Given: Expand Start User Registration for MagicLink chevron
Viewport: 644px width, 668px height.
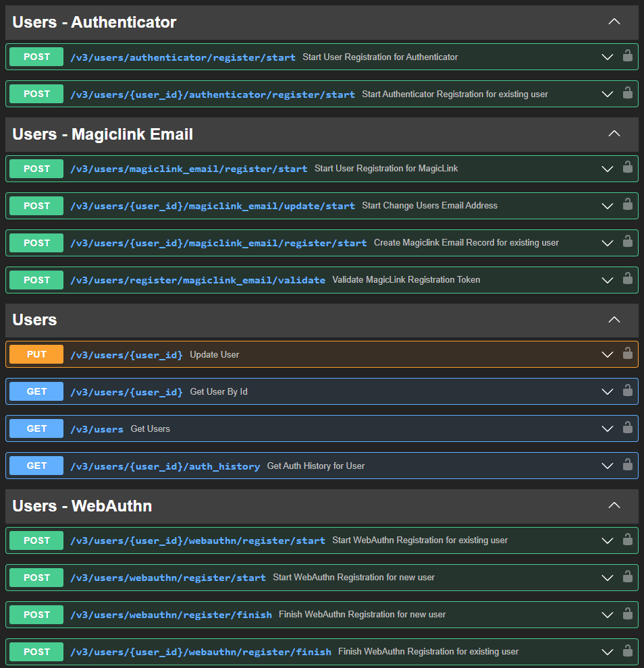Looking at the screenshot, I should click(x=608, y=169).
